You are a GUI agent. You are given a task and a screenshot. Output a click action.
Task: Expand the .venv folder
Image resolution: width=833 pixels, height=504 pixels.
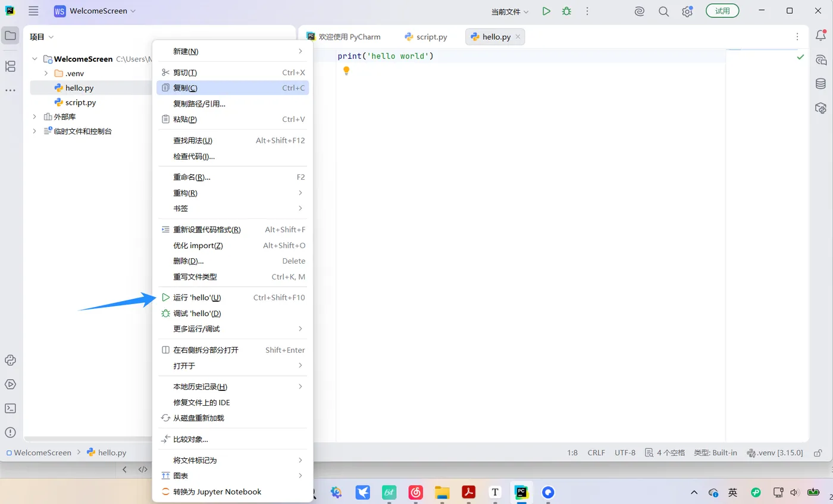[x=46, y=73]
